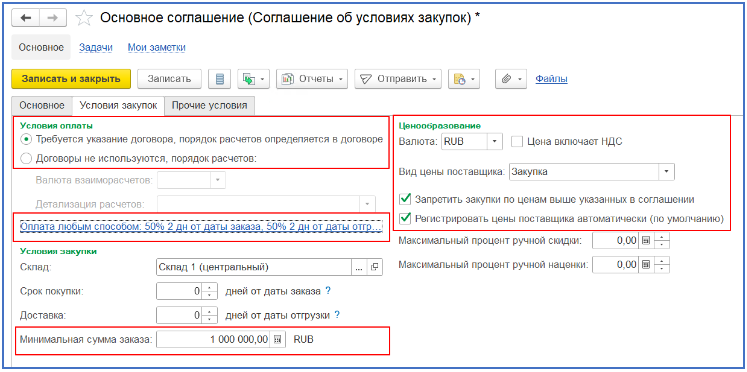Screen dimensions: 747x372
Task: Open calculator for Минимальная сумма заказа
Action: pyautogui.click(x=278, y=340)
